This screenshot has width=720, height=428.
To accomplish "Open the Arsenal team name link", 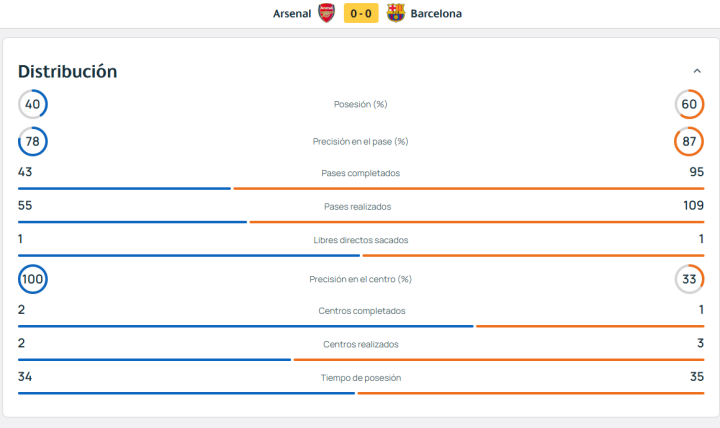I will coord(292,14).
